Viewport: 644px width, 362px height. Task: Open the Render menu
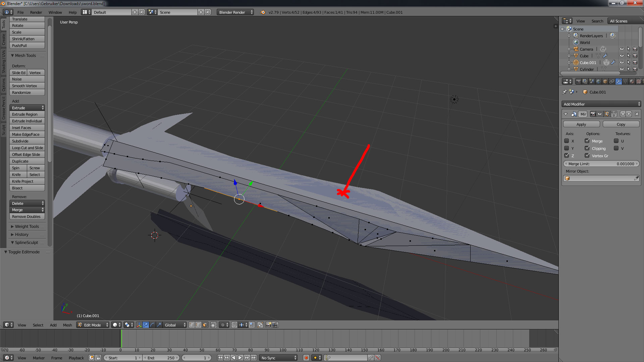coord(36,12)
